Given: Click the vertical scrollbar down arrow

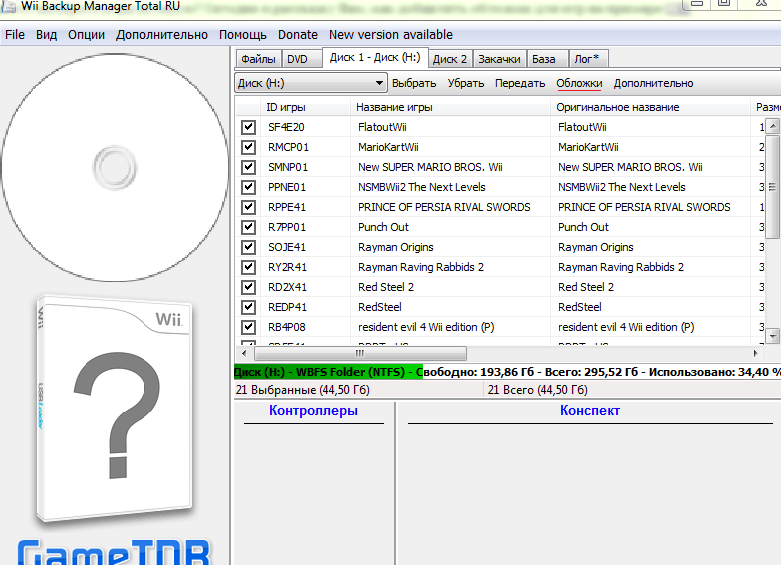Looking at the screenshot, I should (x=773, y=336).
